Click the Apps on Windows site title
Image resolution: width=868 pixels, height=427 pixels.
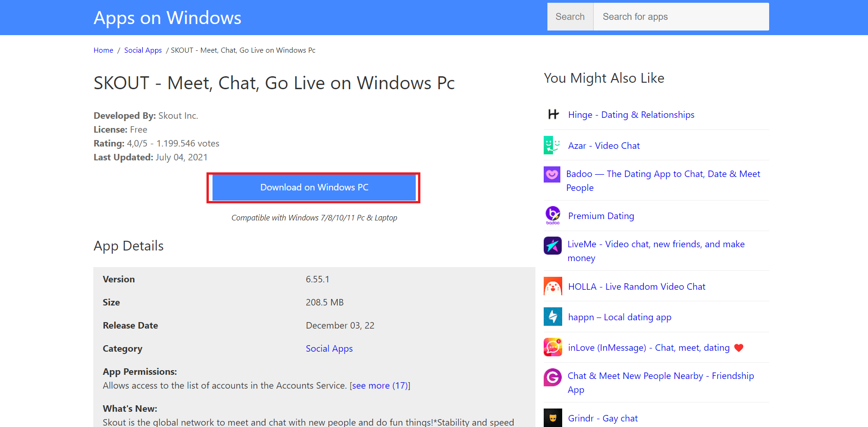tap(168, 18)
